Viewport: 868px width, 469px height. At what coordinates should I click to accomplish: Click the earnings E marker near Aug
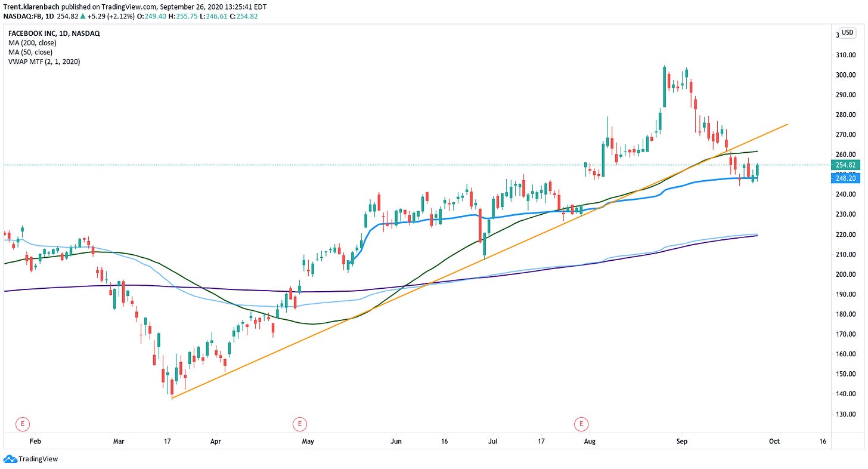(x=581, y=424)
